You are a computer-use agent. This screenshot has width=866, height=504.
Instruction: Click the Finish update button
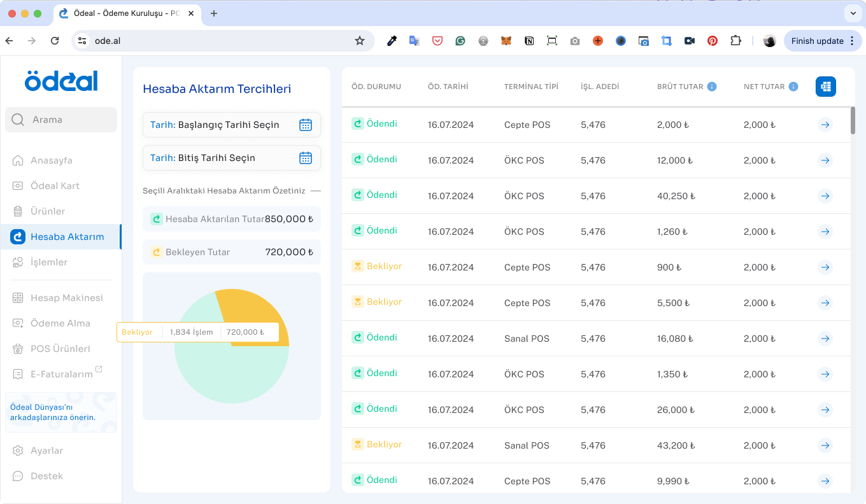click(x=823, y=41)
